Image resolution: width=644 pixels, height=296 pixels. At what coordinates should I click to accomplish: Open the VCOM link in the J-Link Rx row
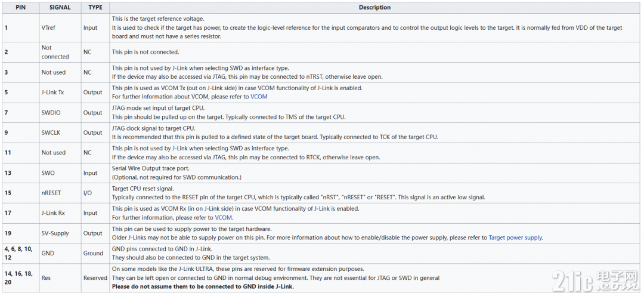[x=224, y=218]
